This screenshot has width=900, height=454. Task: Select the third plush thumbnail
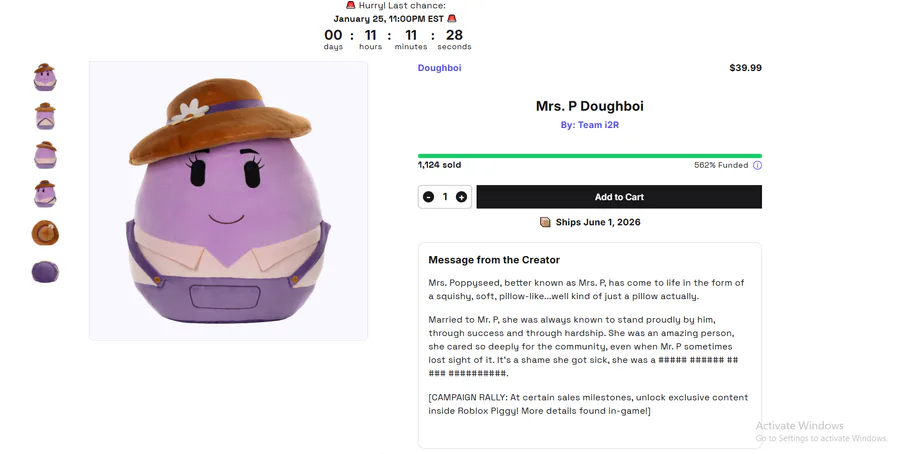coord(45,155)
